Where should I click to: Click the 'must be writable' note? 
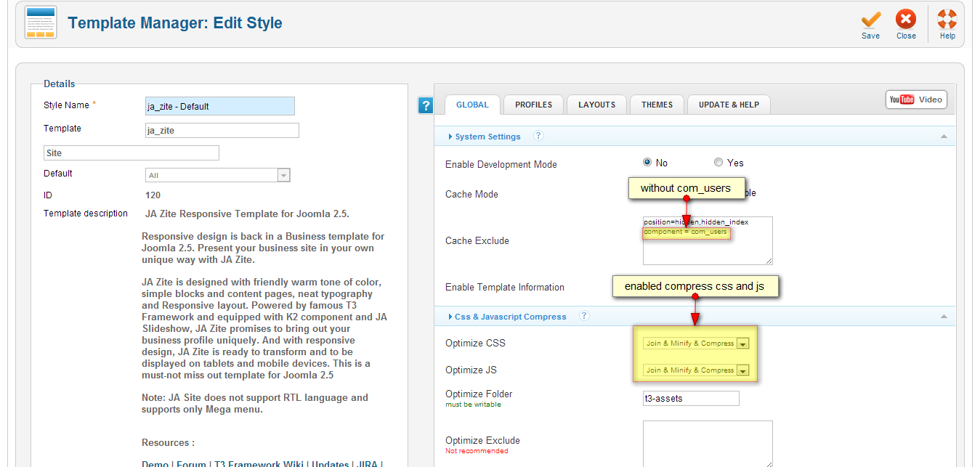(x=473, y=405)
